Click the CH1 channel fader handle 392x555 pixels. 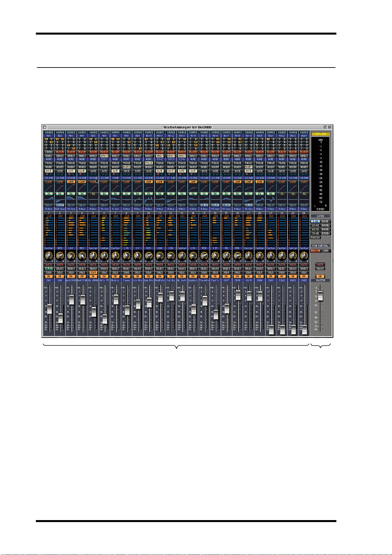click(x=49, y=309)
